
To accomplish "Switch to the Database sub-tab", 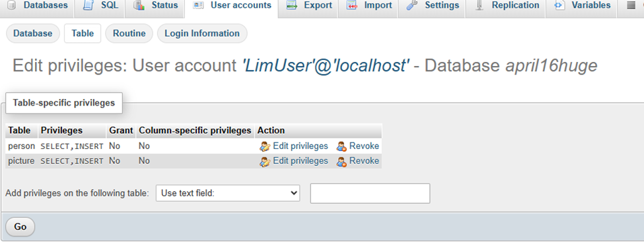I will pos(33,33).
